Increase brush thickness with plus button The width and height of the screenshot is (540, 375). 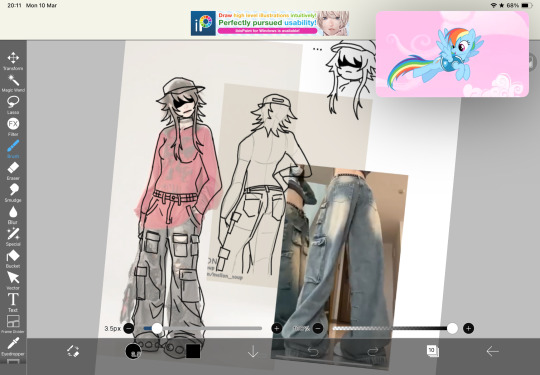pos(277,328)
